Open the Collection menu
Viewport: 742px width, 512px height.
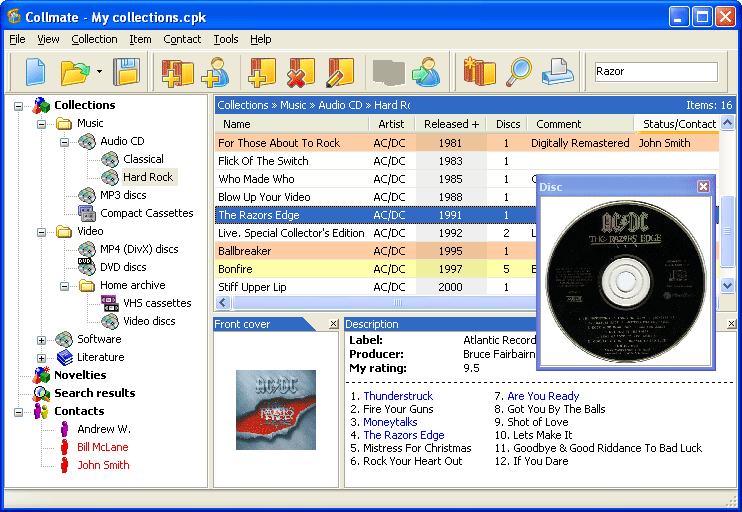[94, 39]
